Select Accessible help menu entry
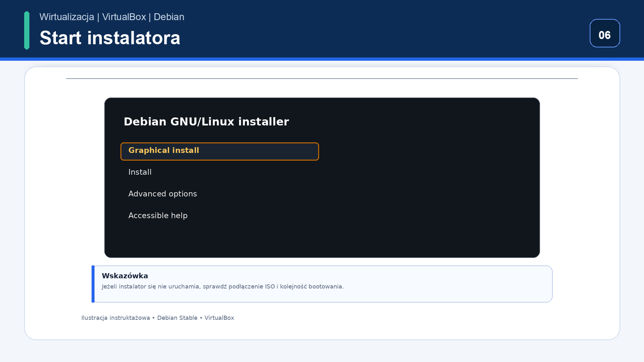This screenshot has width=644, height=362. pos(158,216)
